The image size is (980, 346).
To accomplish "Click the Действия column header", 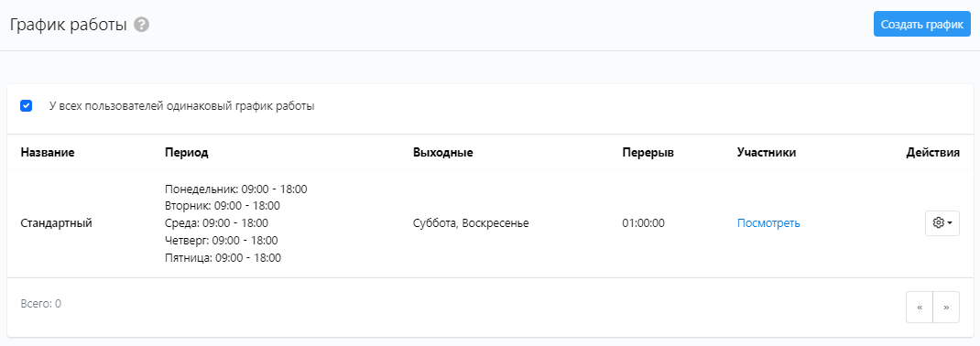I will point(932,152).
